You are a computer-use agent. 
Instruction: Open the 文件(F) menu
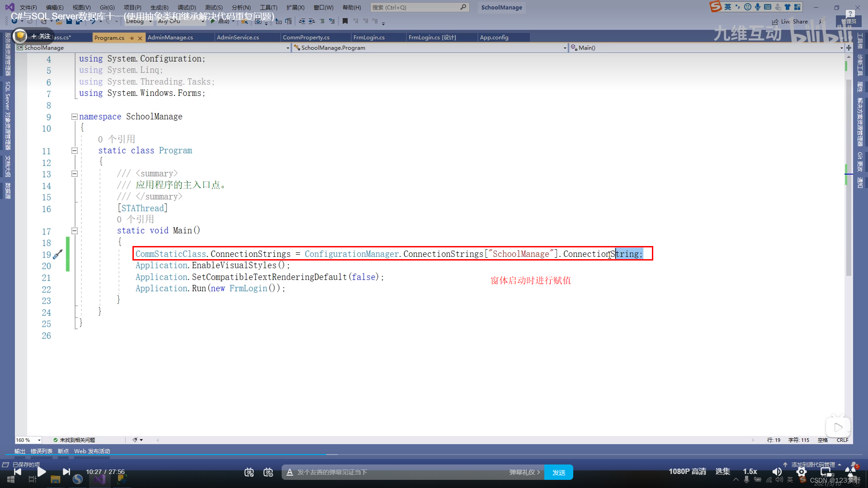pyautogui.click(x=28, y=7)
